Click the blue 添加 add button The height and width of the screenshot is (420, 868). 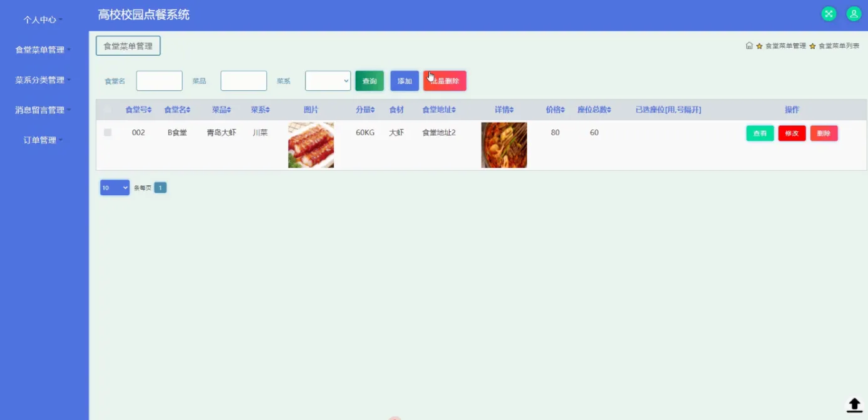(404, 80)
